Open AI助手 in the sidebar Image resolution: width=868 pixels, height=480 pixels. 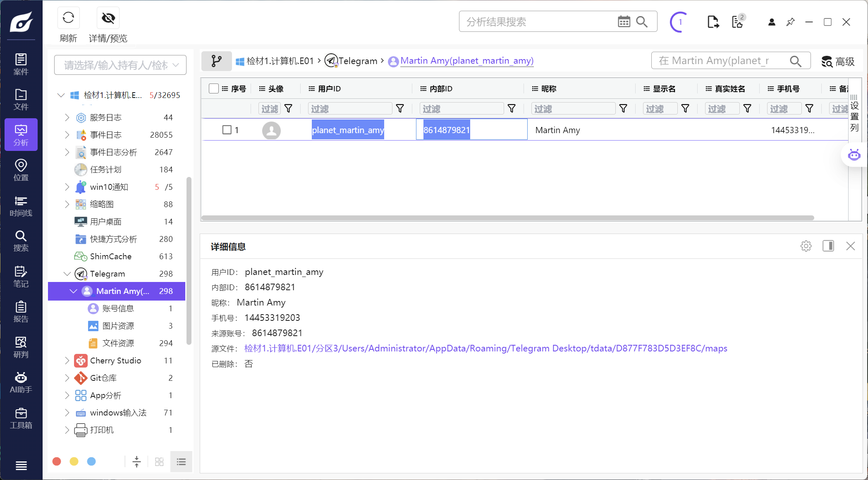pyautogui.click(x=21, y=382)
